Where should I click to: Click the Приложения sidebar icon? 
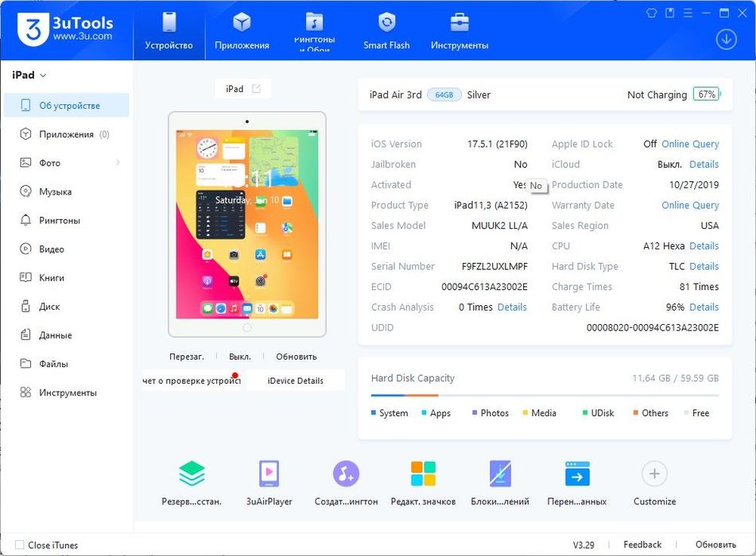point(25,134)
